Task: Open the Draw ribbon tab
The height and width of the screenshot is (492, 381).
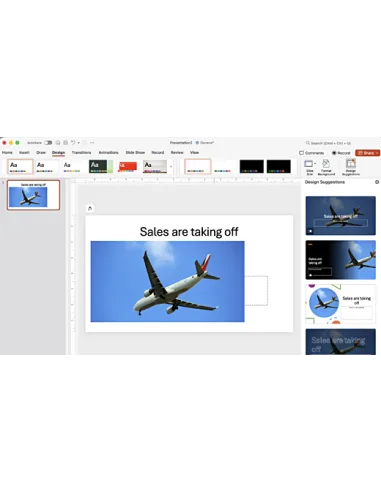Action: [x=41, y=152]
